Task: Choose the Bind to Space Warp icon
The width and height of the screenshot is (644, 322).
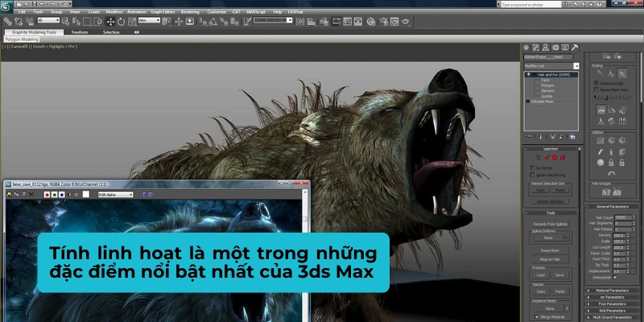Action: 30,22
